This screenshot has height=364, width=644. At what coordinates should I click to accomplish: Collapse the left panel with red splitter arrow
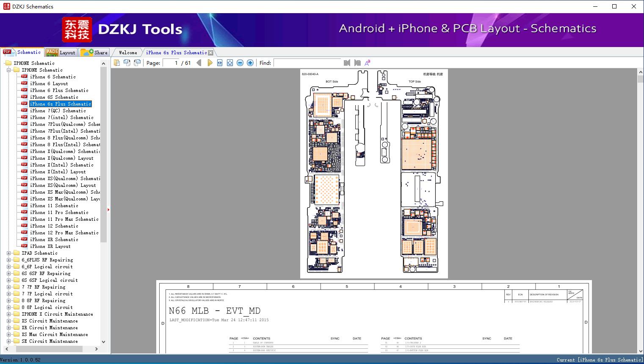click(108, 209)
